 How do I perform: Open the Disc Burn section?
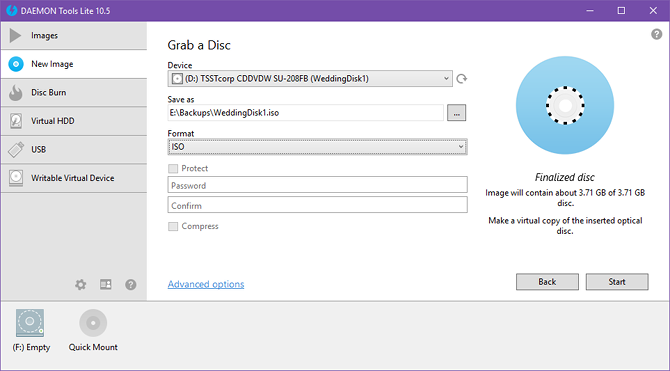(x=73, y=93)
